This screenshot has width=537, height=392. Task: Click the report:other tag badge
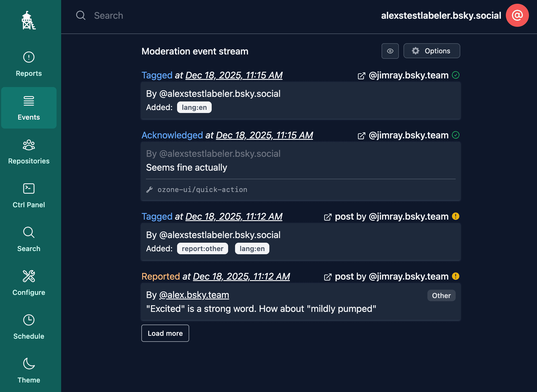tap(202, 249)
